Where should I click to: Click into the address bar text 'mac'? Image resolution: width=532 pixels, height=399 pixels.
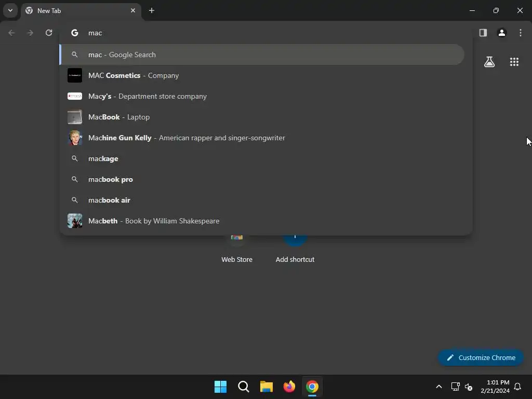tap(95, 33)
